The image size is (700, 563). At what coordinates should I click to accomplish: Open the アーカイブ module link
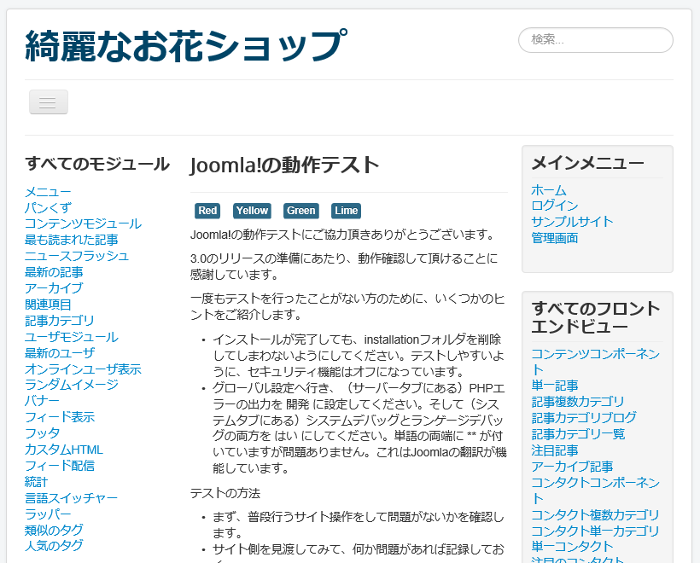54,288
